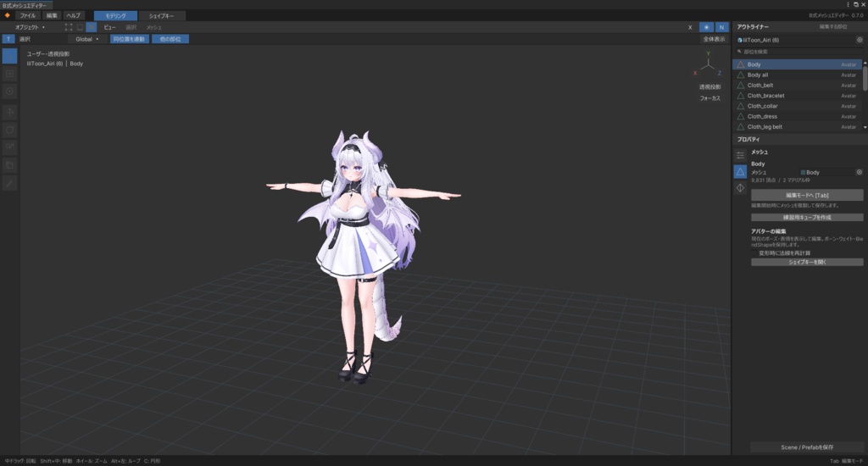868x466 pixels.
Task: Select the move tool in left toolbar
Action: pyautogui.click(x=9, y=113)
